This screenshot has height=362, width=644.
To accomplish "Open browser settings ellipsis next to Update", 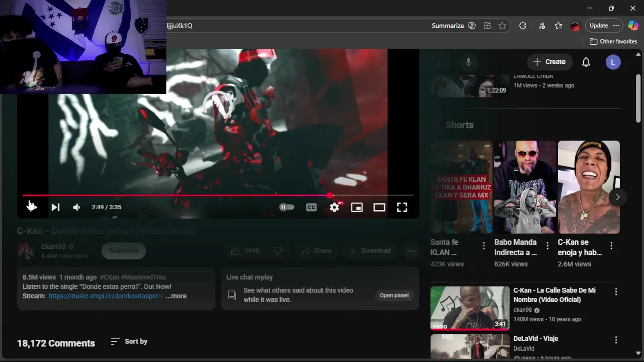I will point(616,26).
